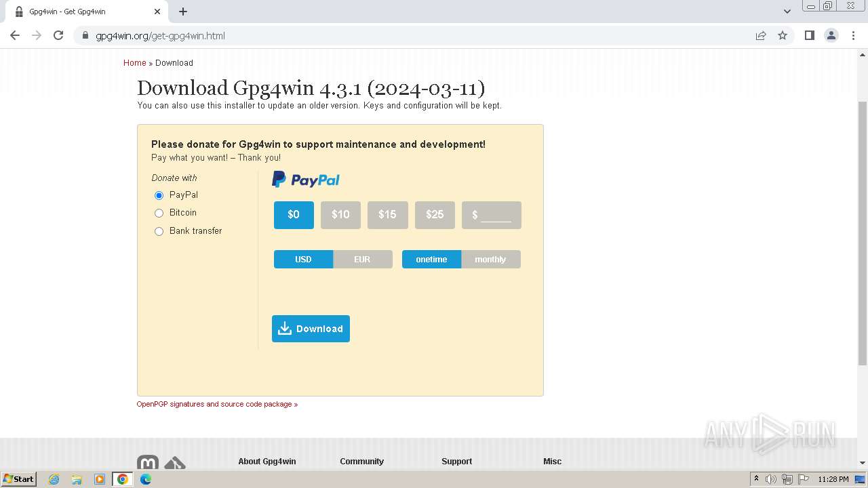Select PayPal donation method
The image size is (868, 488).
(x=159, y=195)
